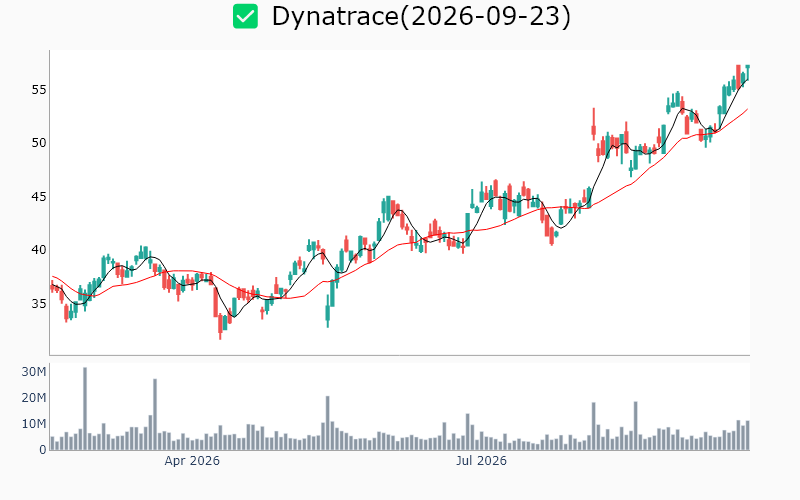This screenshot has height=500, width=800.
Task: Click the 30M volume axis label
Action: click(34, 372)
